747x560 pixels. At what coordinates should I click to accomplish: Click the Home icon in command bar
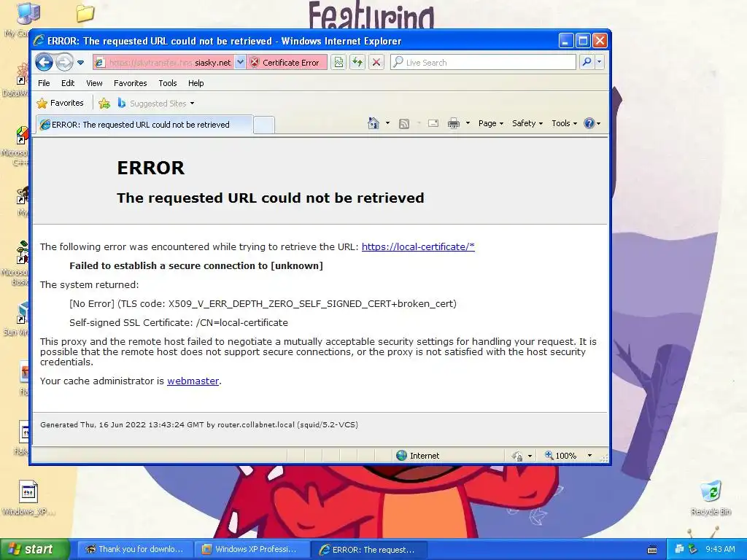tap(373, 123)
